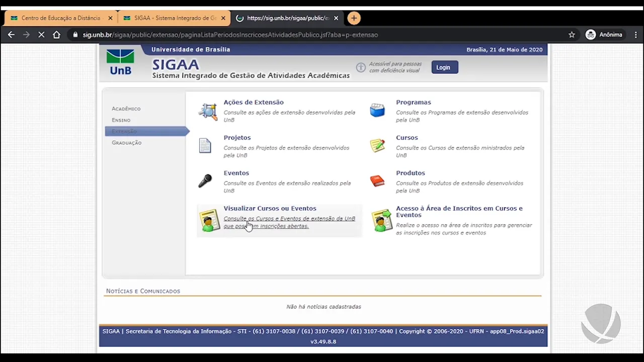This screenshot has height=362, width=644.
Task: Click the Login button
Action: pos(445,67)
